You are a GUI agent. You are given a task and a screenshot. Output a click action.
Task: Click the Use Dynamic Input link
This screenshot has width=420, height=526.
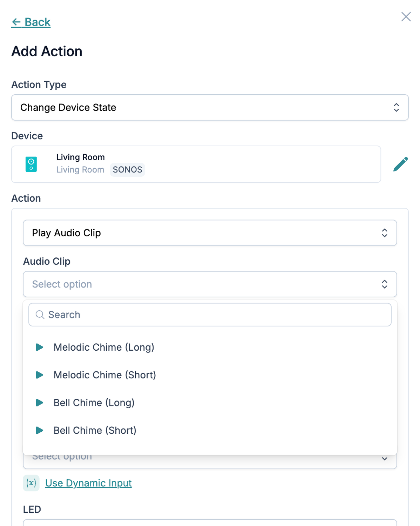click(88, 483)
